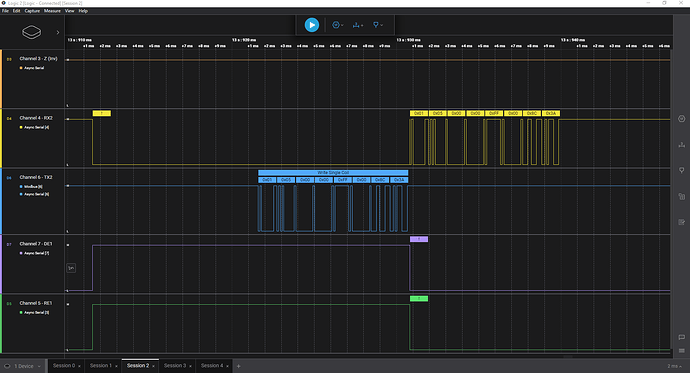
Task: Open the timing marker dropdown in toolbar
Action: [378, 25]
